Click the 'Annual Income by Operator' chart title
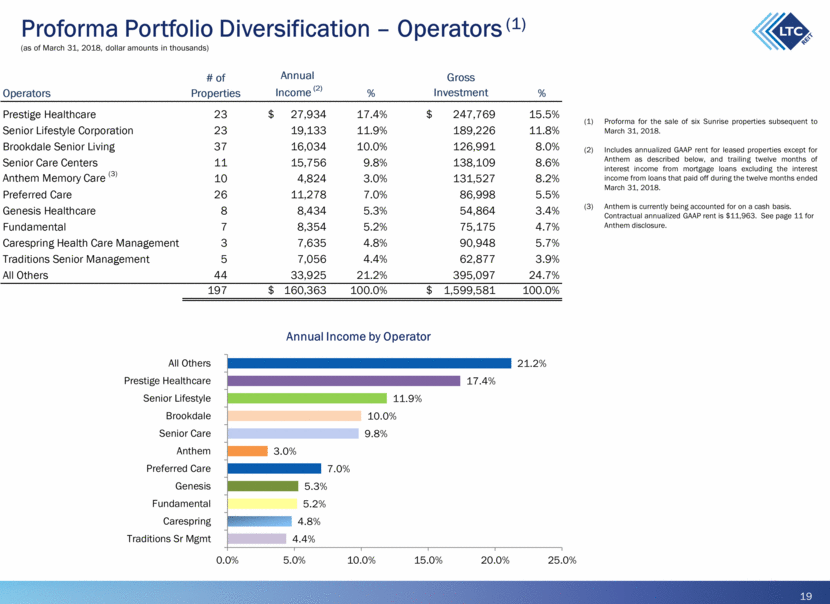This screenshot has height=604, width=830. (x=358, y=337)
